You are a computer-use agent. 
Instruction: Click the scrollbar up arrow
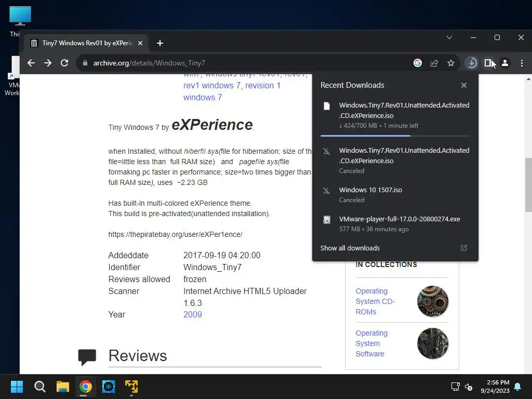(528, 79)
